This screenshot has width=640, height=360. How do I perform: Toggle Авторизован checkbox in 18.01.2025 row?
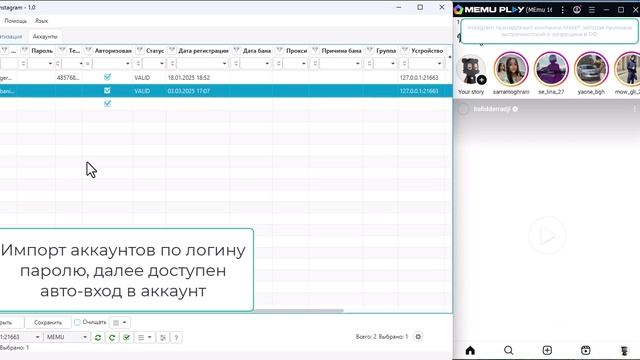pos(107,77)
